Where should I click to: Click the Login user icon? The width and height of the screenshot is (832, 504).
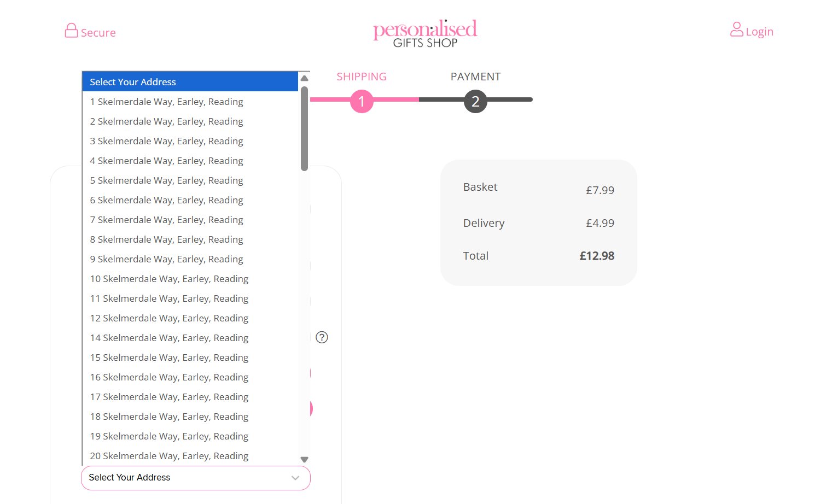[x=736, y=30]
